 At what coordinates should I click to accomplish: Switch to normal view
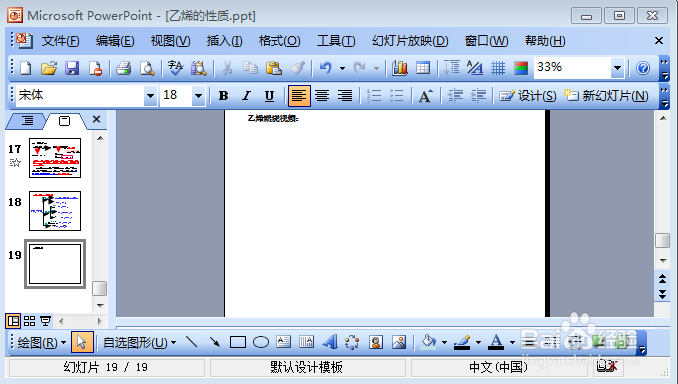13,321
